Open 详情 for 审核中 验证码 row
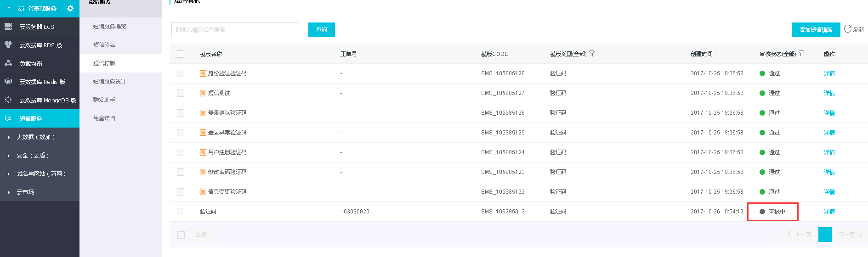This screenshot has height=257, width=868. pyautogui.click(x=829, y=212)
